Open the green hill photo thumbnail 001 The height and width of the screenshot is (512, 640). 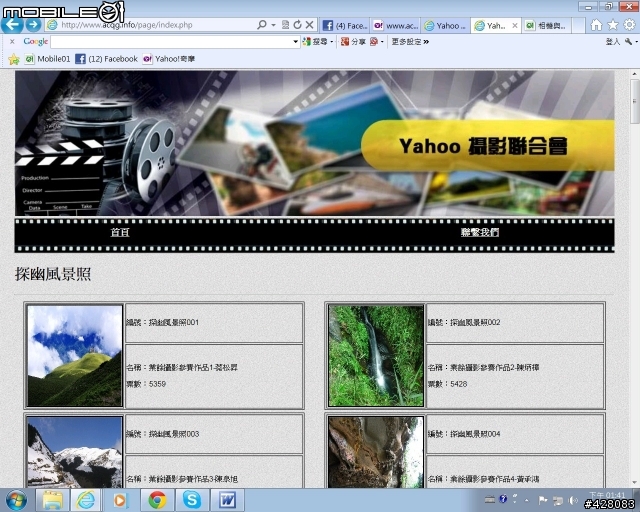[x=75, y=356]
